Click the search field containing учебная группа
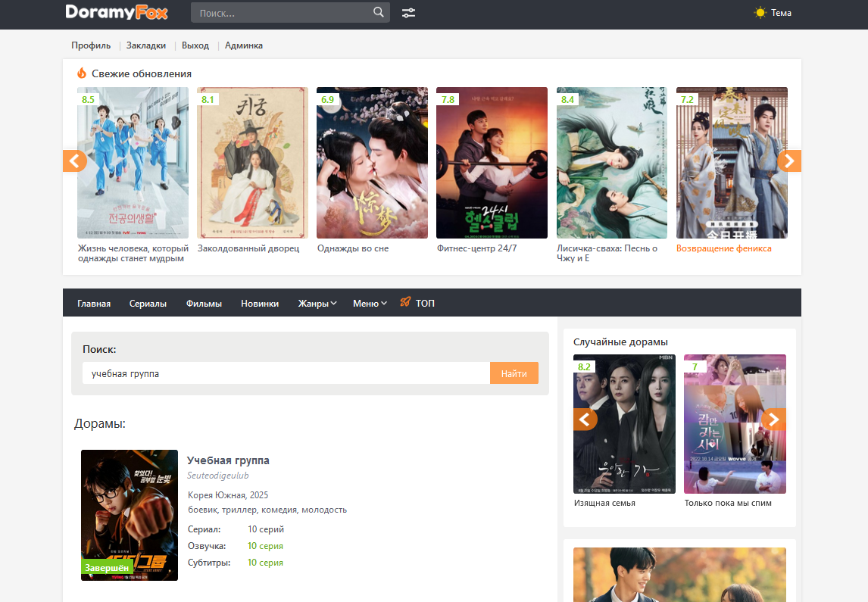Image resolution: width=868 pixels, height=602 pixels. tap(286, 373)
